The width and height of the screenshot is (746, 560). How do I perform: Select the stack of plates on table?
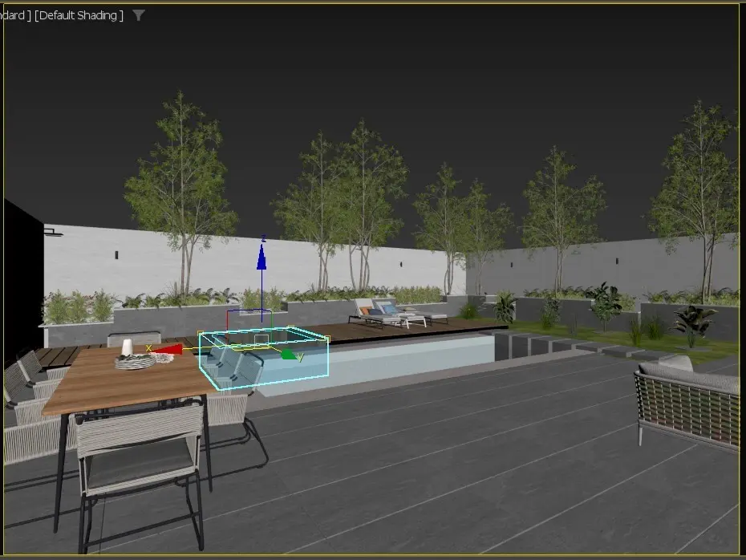tap(135, 362)
